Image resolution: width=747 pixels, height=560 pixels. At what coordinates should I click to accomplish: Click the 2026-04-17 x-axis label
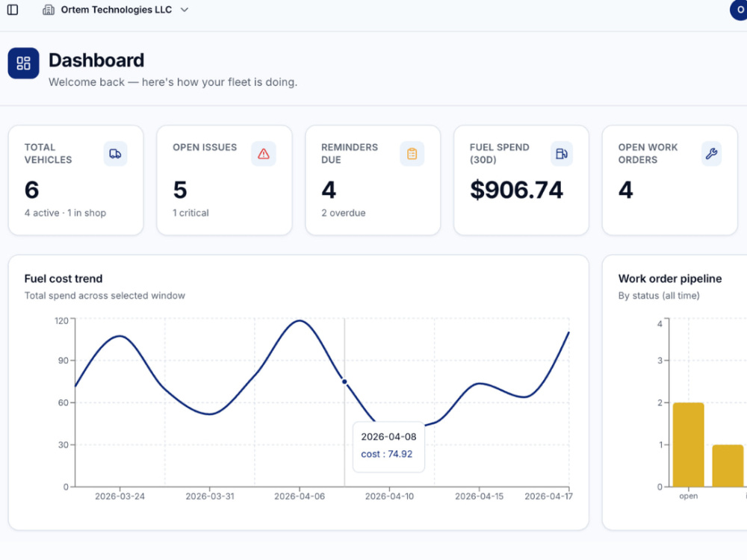tap(548, 497)
